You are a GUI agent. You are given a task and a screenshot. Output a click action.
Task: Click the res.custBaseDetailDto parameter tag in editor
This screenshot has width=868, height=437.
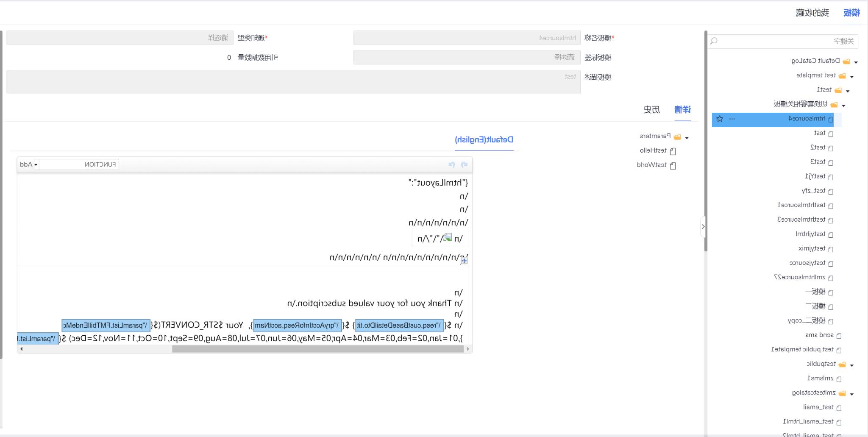399,326
